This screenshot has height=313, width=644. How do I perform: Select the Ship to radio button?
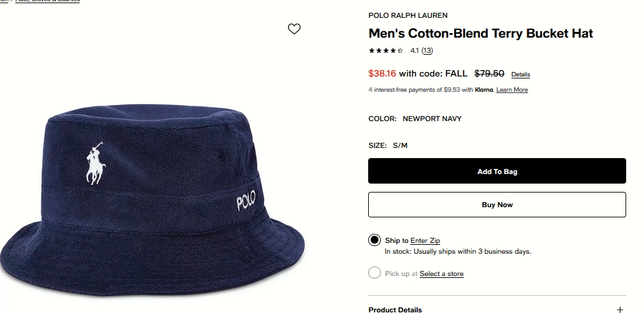[x=375, y=240]
